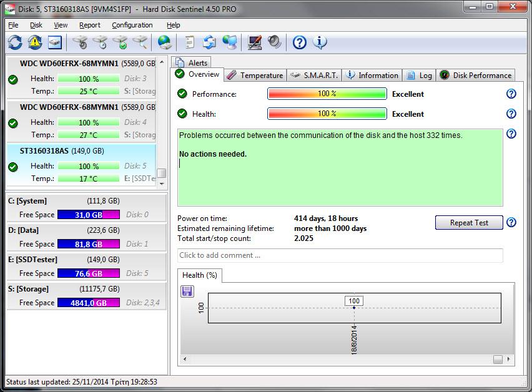Click the disk with clock test icon
The image size is (532, 392).
(101, 42)
